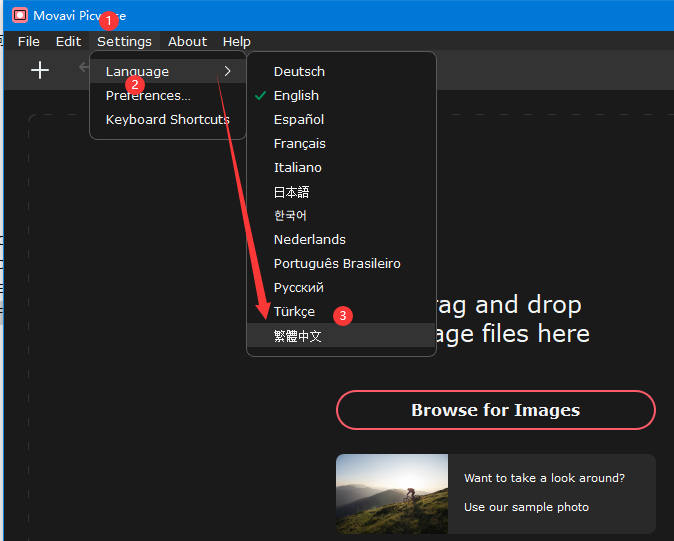
Task: Open the About menu
Action: pos(187,41)
